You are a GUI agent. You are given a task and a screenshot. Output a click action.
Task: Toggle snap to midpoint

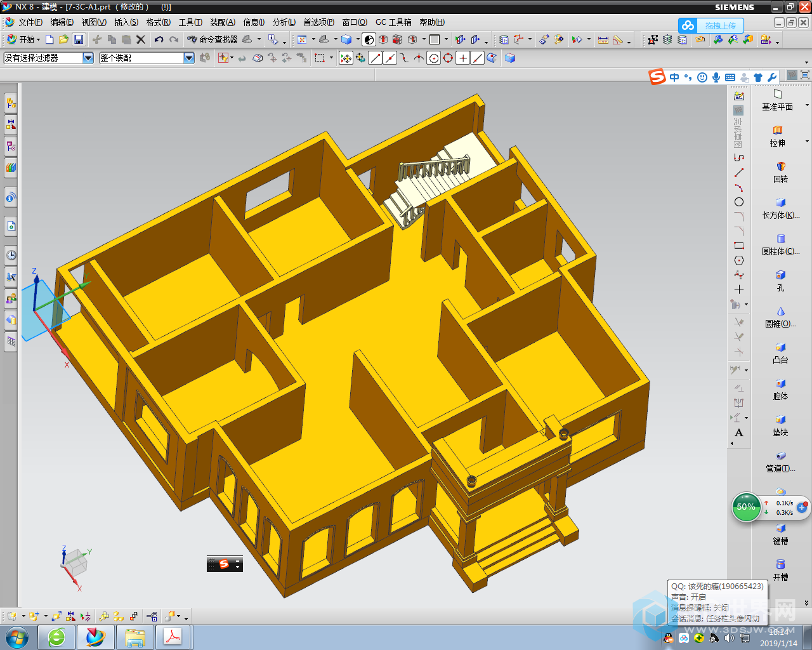click(x=390, y=58)
